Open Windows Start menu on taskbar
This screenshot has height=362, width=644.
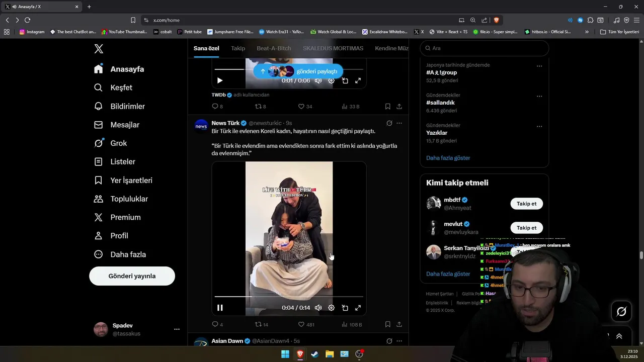285,354
